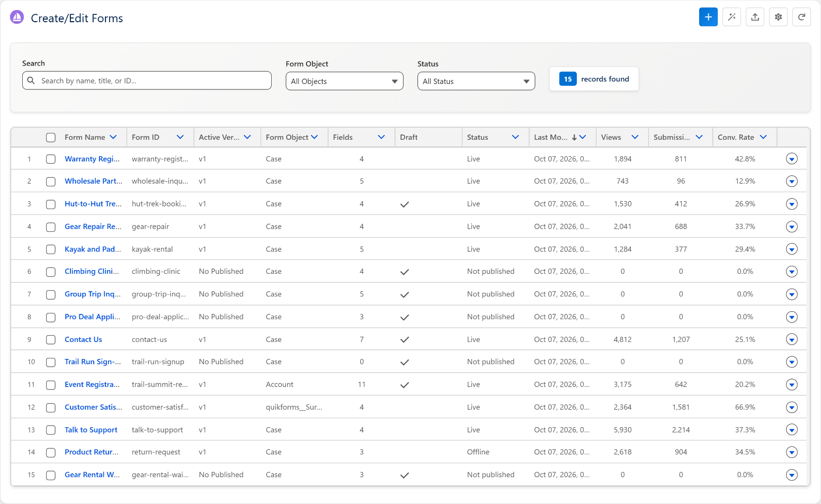The height and width of the screenshot is (504, 821).
Task: Click the draft checkmark in the Contact Us row
Action: [x=405, y=340]
